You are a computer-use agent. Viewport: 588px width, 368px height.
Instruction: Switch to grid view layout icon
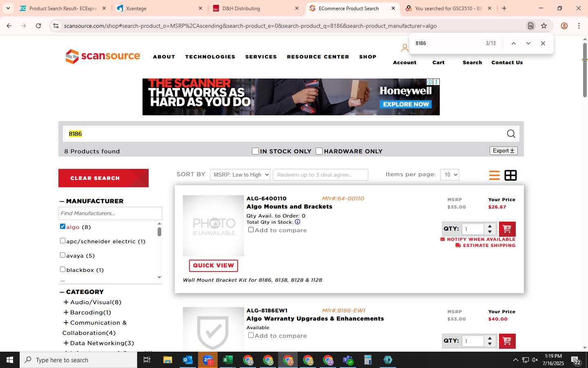click(x=510, y=175)
